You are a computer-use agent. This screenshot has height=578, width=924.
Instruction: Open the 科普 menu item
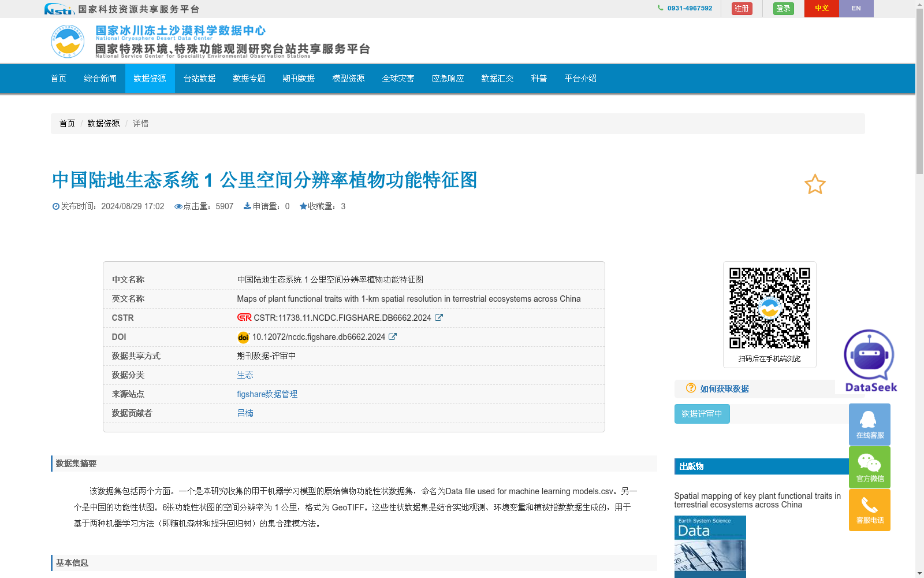click(x=539, y=79)
